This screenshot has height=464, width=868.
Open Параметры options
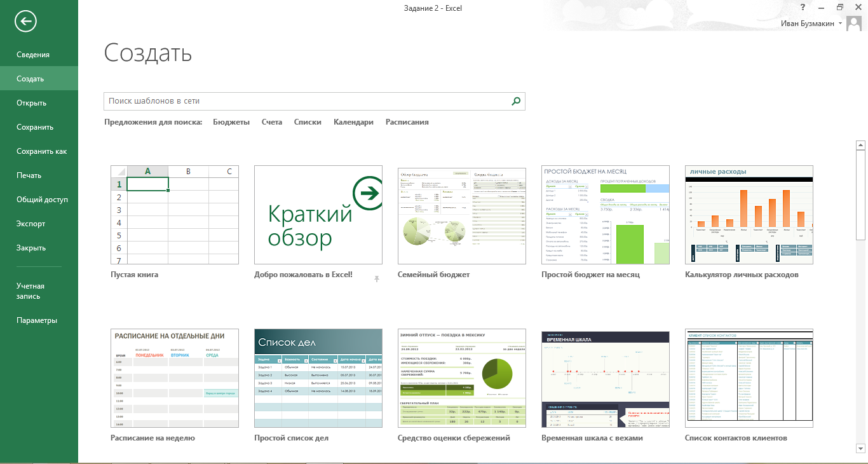click(x=39, y=320)
